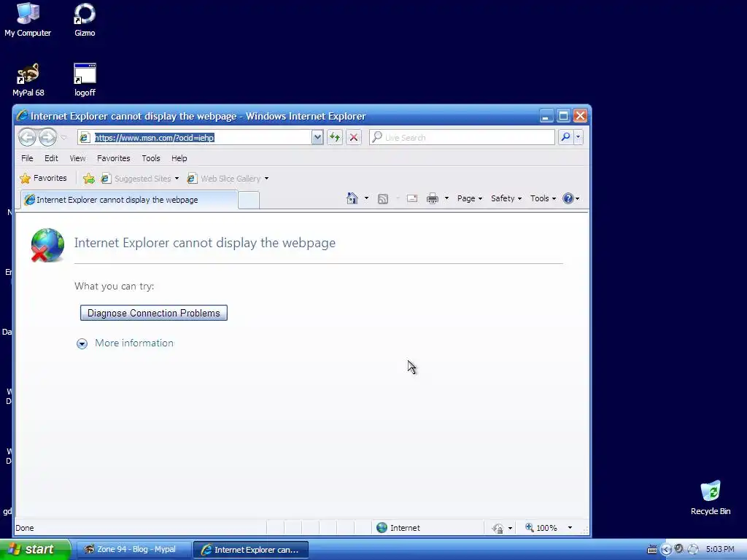Minimize the Internet Explorer window

pos(546,116)
